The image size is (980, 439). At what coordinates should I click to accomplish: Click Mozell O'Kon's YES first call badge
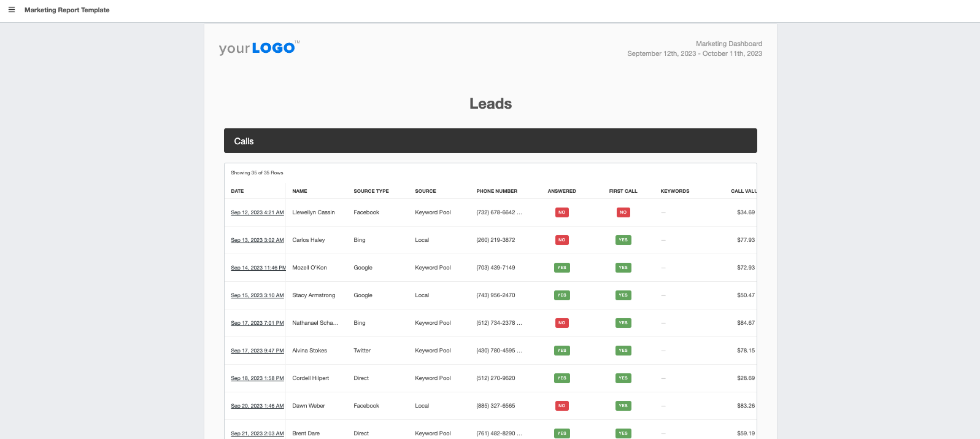pyautogui.click(x=623, y=268)
